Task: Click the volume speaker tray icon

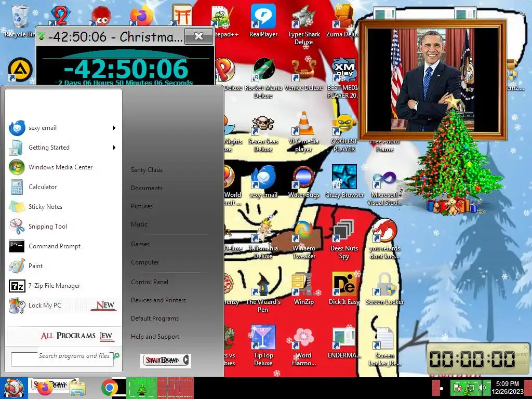Action: point(481,388)
